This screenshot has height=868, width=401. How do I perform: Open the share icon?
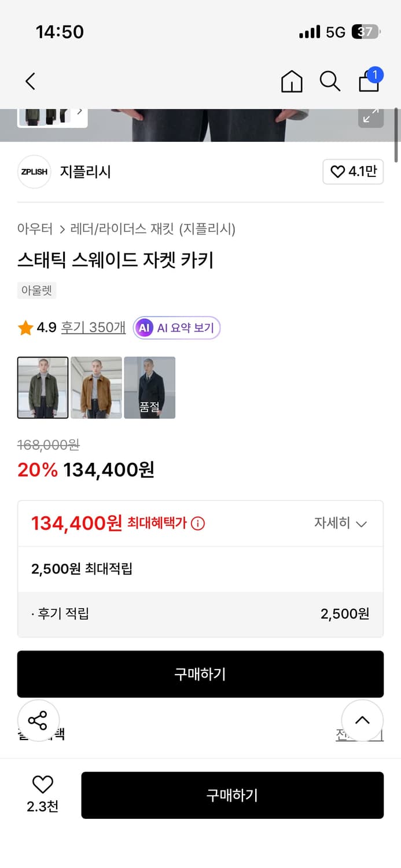tap(39, 720)
